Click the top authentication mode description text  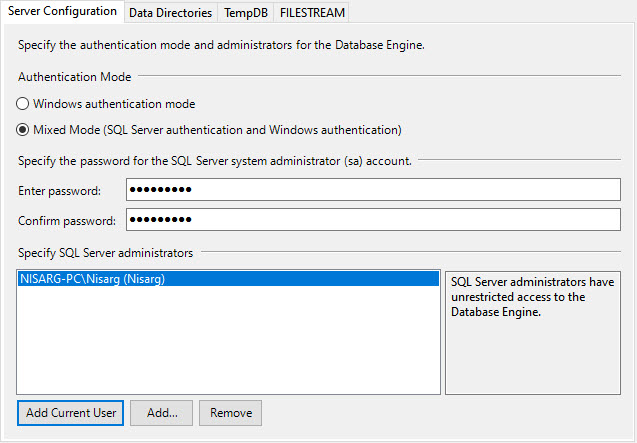221,46
